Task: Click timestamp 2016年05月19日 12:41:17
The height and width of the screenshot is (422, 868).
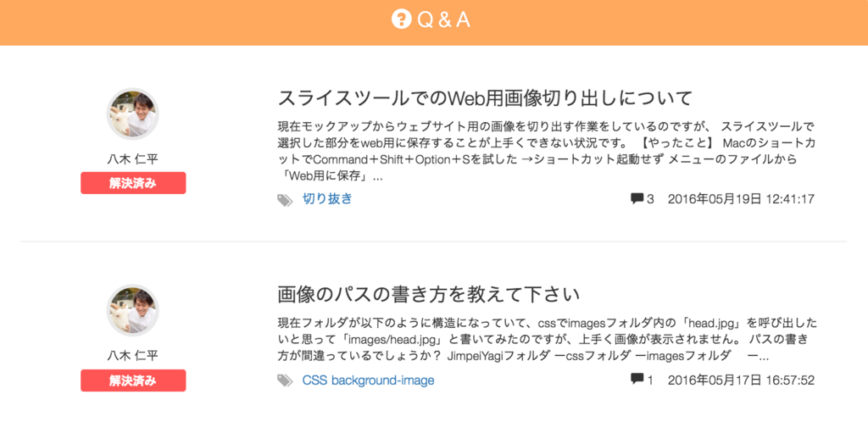Action: click(x=741, y=199)
